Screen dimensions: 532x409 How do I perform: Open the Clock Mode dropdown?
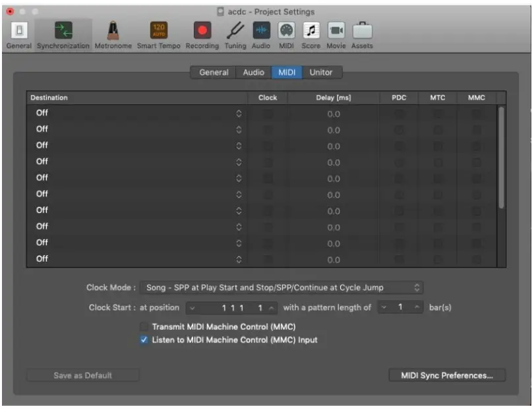tap(281, 288)
